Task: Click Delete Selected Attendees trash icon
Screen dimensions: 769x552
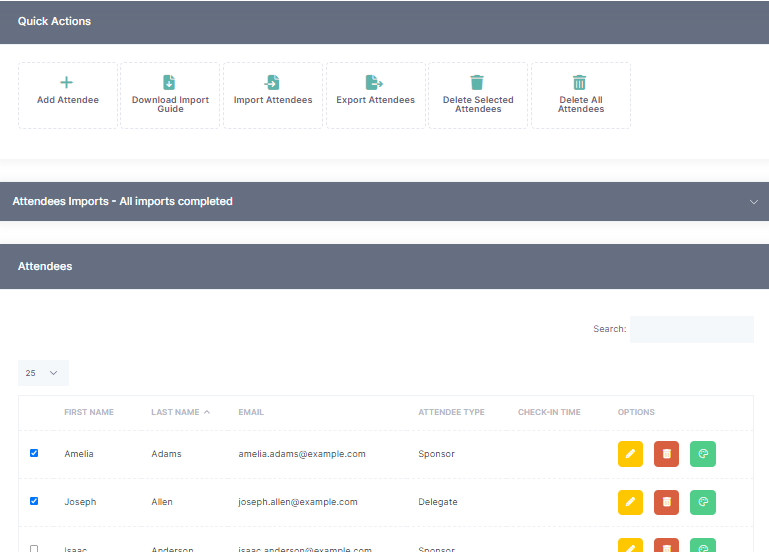Action: pyautogui.click(x=478, y=84)
